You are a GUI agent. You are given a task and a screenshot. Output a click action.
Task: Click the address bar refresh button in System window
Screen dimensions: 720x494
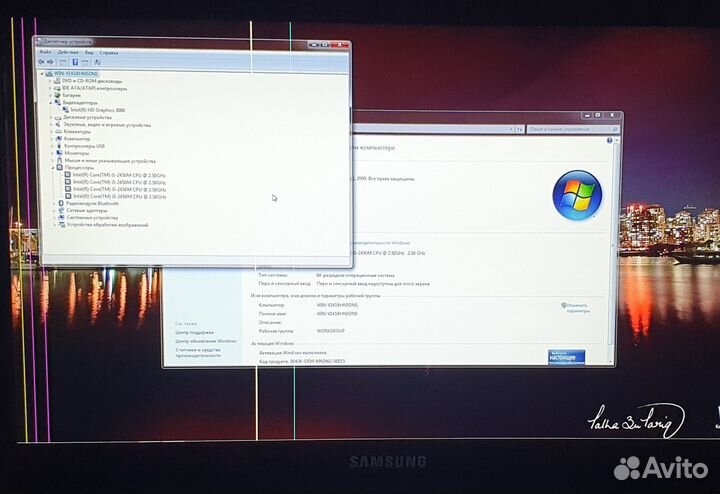click(519, 130)
